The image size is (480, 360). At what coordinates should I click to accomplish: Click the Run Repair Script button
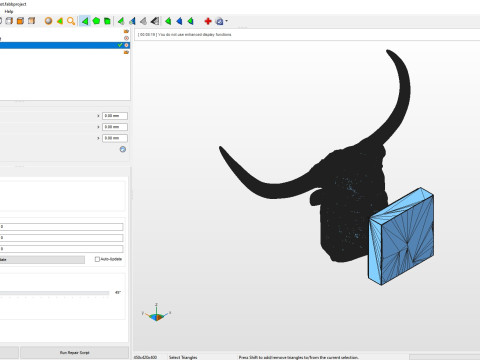tap(74, 352)
